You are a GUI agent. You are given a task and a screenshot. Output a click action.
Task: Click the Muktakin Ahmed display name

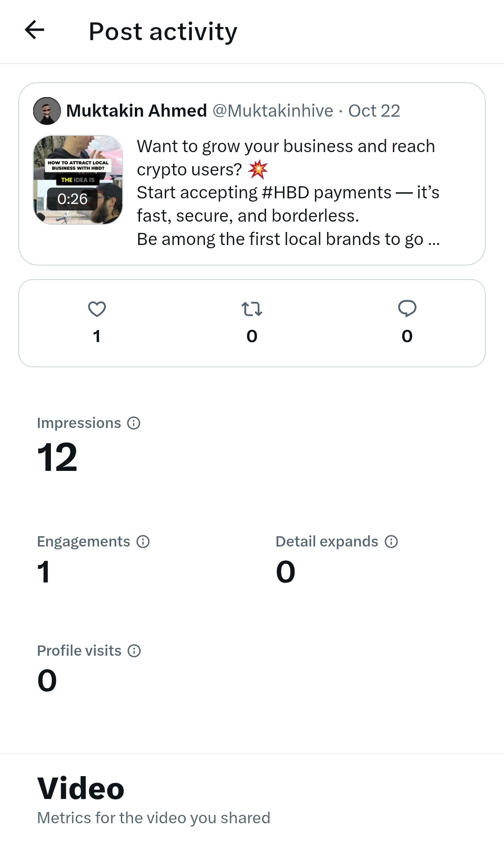[x=137, y=111]
